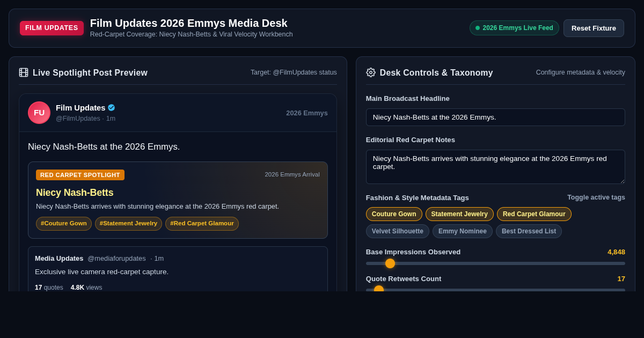Click the Target: @FilmUpdates status text
The image size is (644, 338).
294,72
